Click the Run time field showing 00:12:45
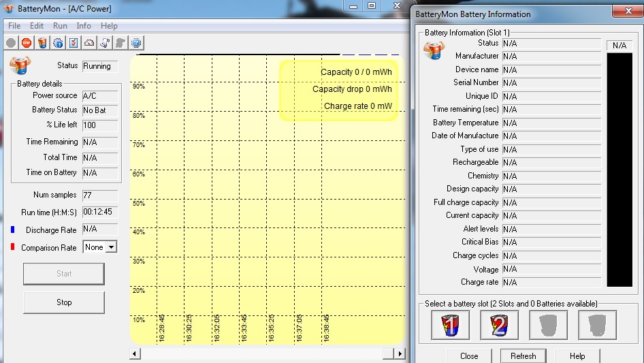 tap(100, 212)
